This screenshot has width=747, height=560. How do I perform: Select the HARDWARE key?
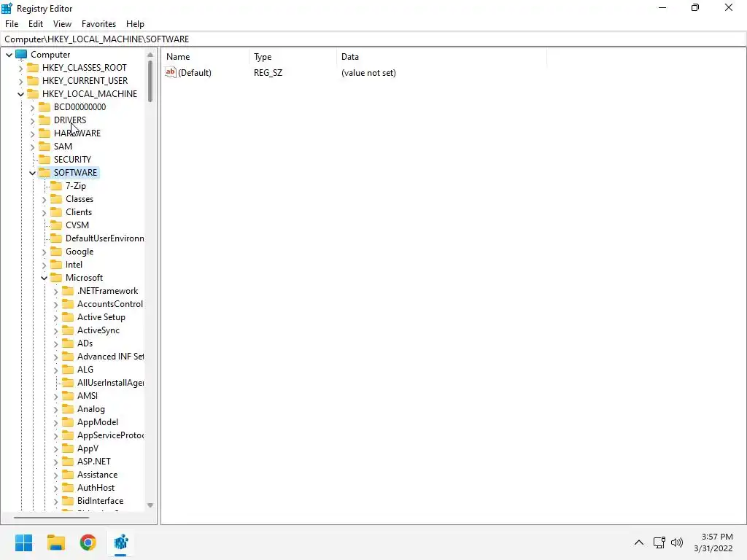click(x=77, y=133)
